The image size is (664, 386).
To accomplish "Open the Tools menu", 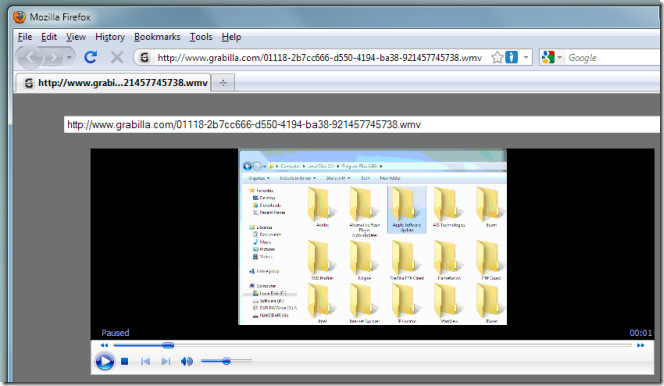I will tap(201, 37).
